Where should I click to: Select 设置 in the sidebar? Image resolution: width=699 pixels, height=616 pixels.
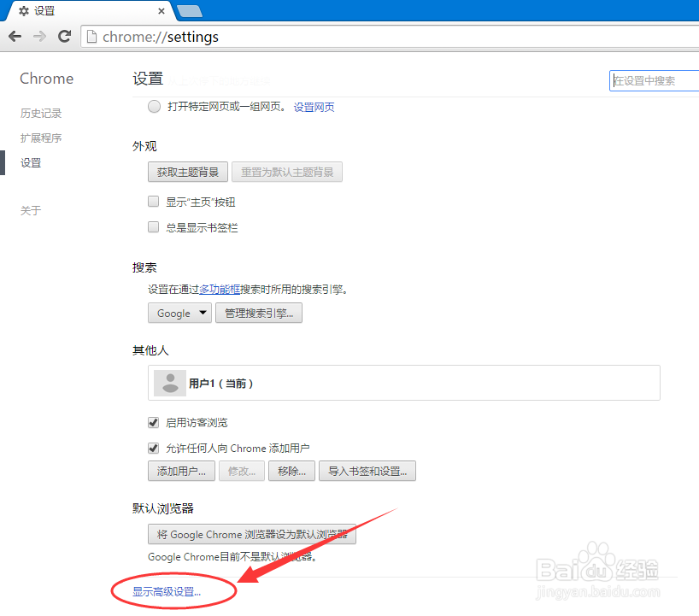(x=31, y=163)
